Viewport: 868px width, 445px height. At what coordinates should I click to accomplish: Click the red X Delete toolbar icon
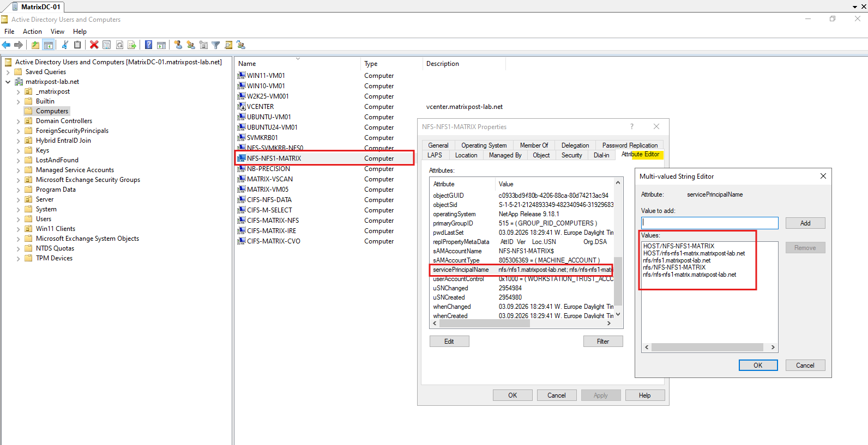coord(94,45)
